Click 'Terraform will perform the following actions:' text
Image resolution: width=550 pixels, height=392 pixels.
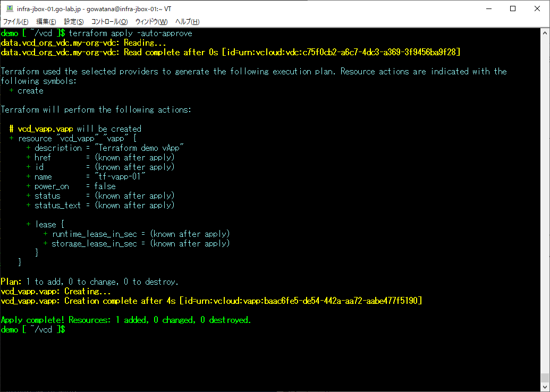click(x=96, y=110)
